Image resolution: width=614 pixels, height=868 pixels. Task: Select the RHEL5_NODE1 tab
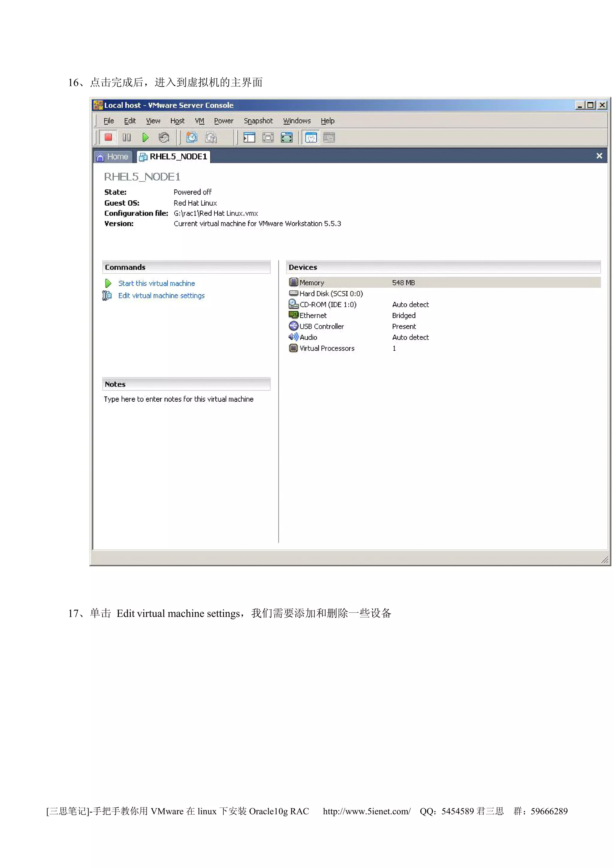pos(173,156)
